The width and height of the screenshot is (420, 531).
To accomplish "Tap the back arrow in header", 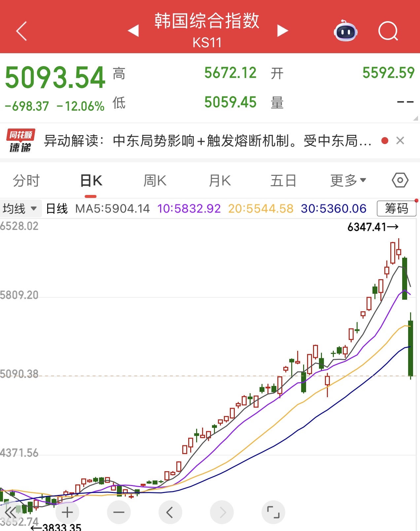I will [x=21, y=31].
